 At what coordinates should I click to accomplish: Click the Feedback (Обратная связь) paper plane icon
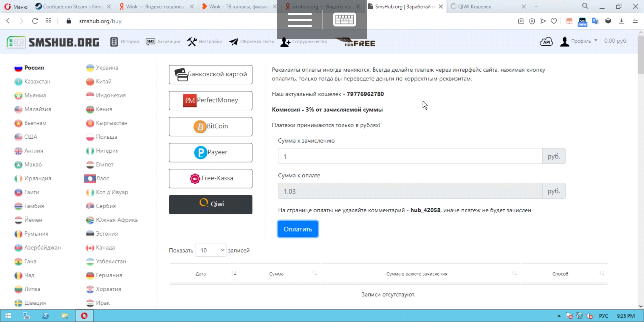(x=233, y=42)
